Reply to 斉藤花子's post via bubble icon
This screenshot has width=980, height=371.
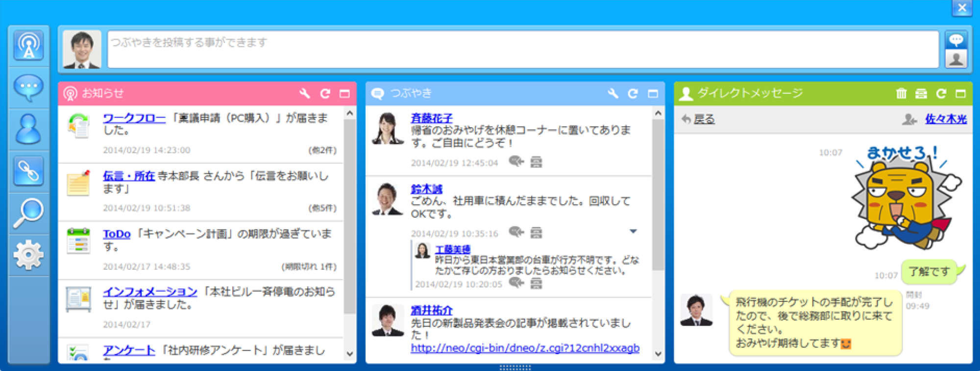pos(516,162)
